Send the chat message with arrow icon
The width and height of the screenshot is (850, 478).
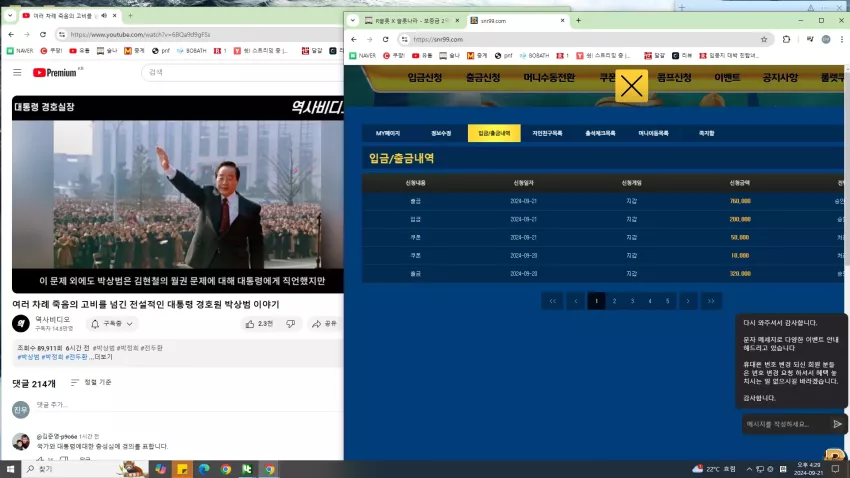tap(837, 424)
